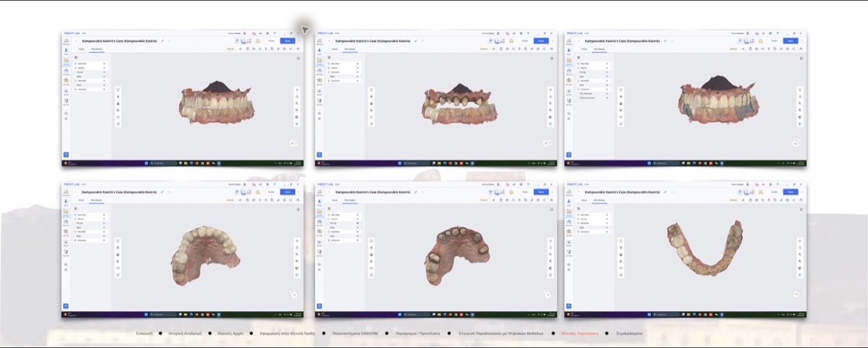The width and height of the screenshot is (868, 348).
Task: Go back using arrow beside case title, top-left window
Action: point(76,41)
